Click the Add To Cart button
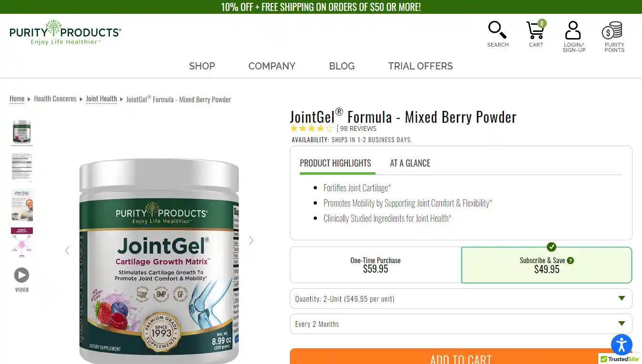Screen dimensions: 642x364 coord(461,357)
